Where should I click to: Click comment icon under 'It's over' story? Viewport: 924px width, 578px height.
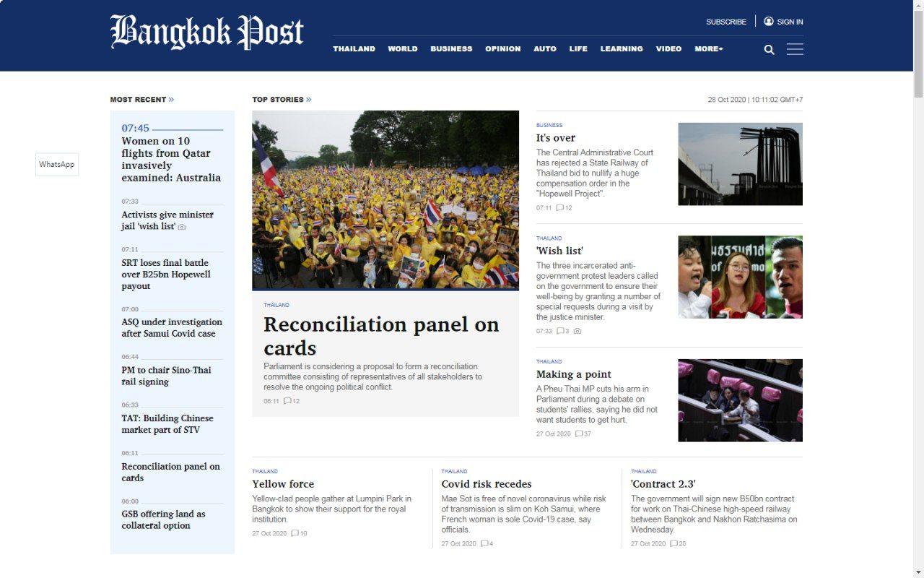559,208
